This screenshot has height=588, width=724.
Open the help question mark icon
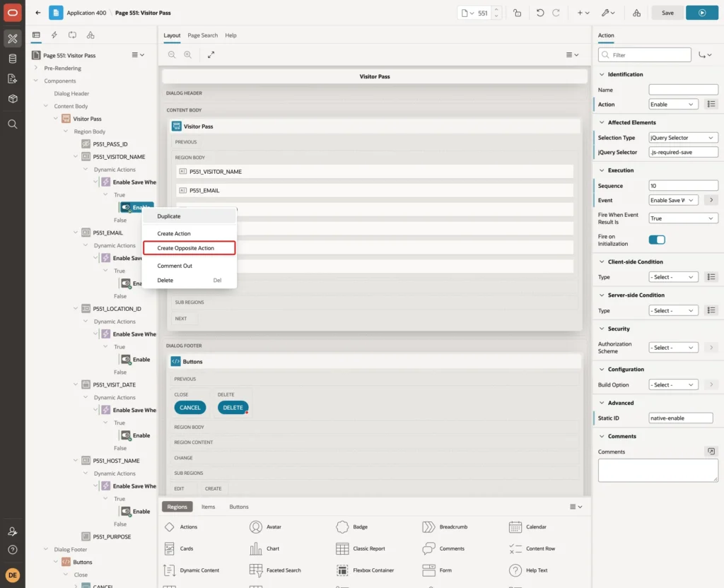pyautogui.click(x=13, y=550)
